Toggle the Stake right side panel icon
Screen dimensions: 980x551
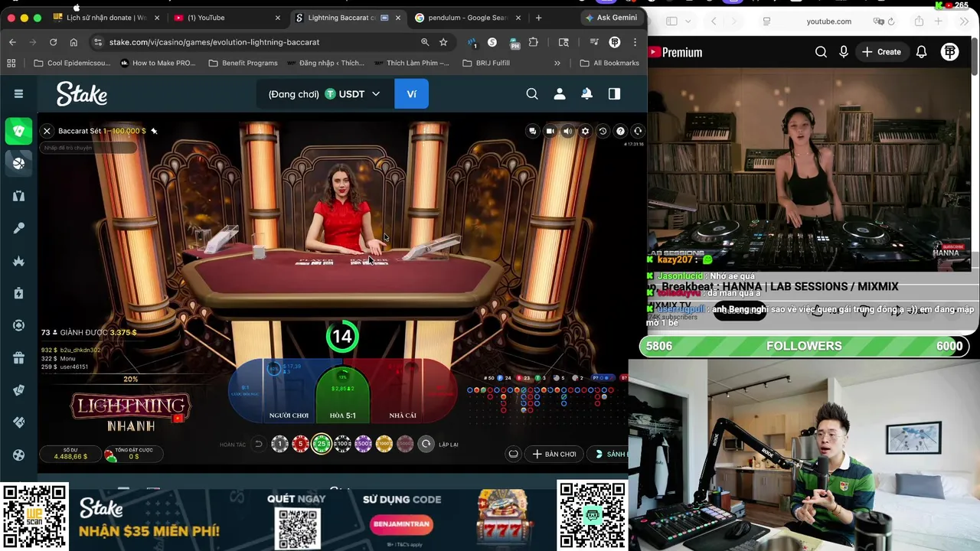tap(614, 94)
